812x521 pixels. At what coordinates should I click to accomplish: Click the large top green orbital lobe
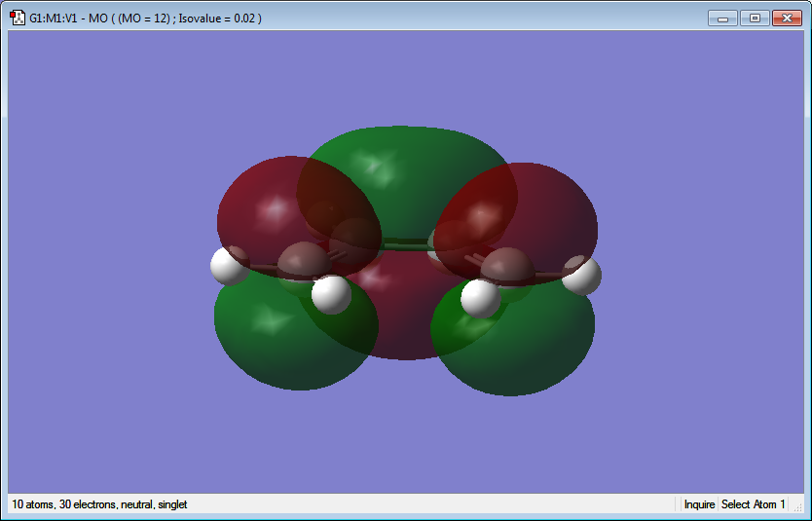[x=407, y=170]
